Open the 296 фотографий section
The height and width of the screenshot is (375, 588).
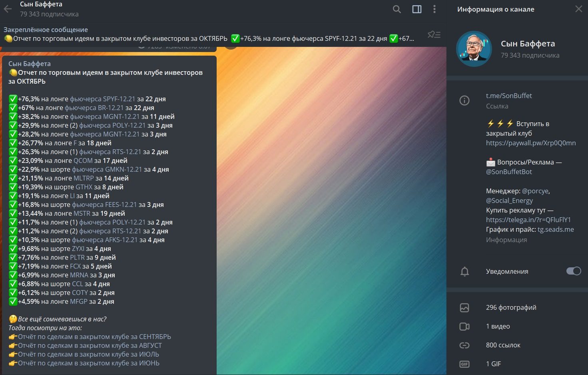[x=511, y=308]
